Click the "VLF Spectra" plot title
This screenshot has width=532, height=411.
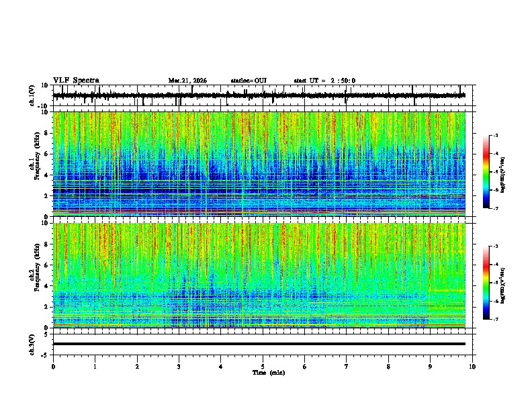point(76,81)
